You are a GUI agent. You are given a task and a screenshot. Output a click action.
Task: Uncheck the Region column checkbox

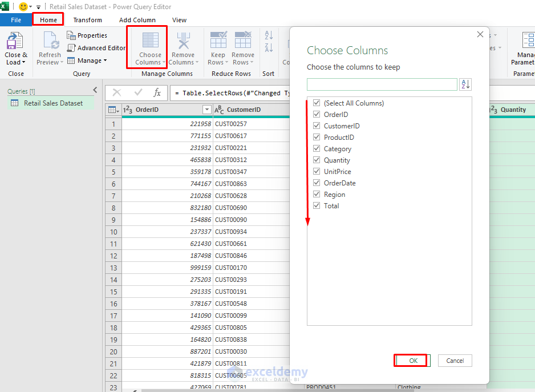317,194
